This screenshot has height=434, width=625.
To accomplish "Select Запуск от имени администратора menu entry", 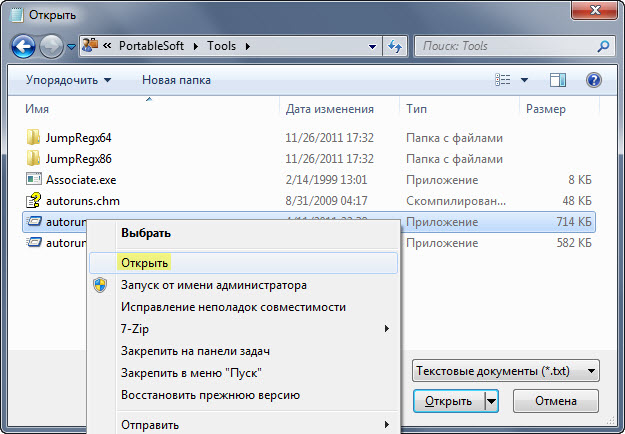I will [213, 285].
